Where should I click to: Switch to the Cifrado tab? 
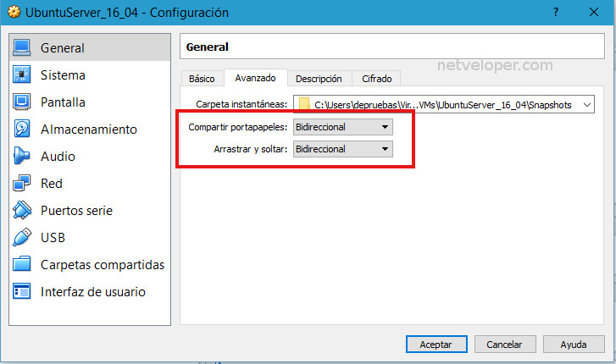pos(377,79)
